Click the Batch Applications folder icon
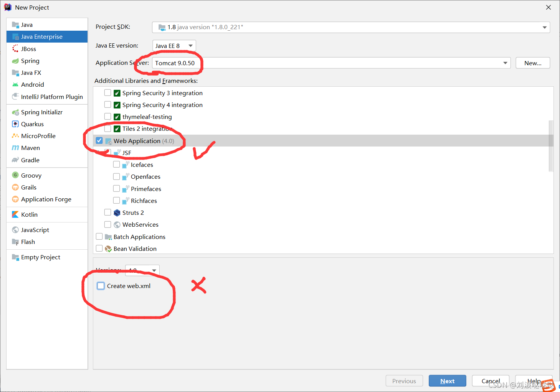The image size is (560, 392). [x=108, y=237]
